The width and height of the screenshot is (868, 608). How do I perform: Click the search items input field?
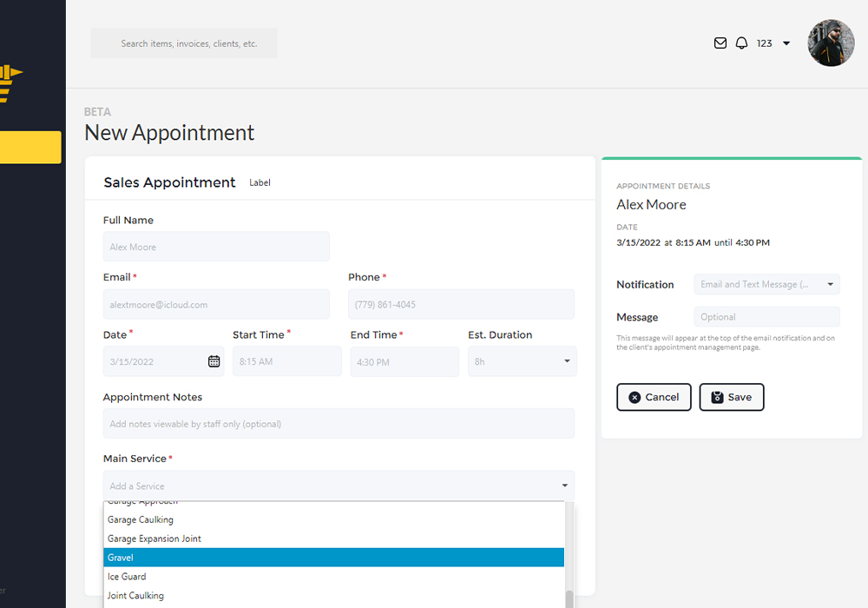click(x=184, y=43)
